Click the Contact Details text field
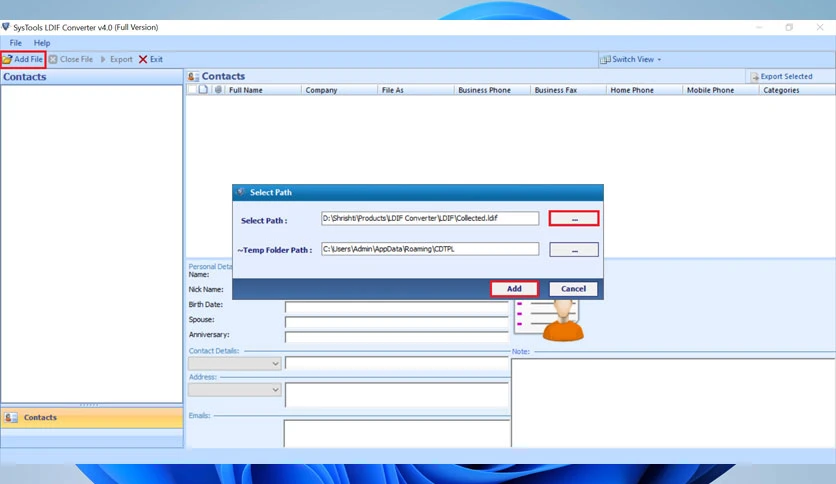The width and height of the screenshot is (836, 484). tap(397, 364)
